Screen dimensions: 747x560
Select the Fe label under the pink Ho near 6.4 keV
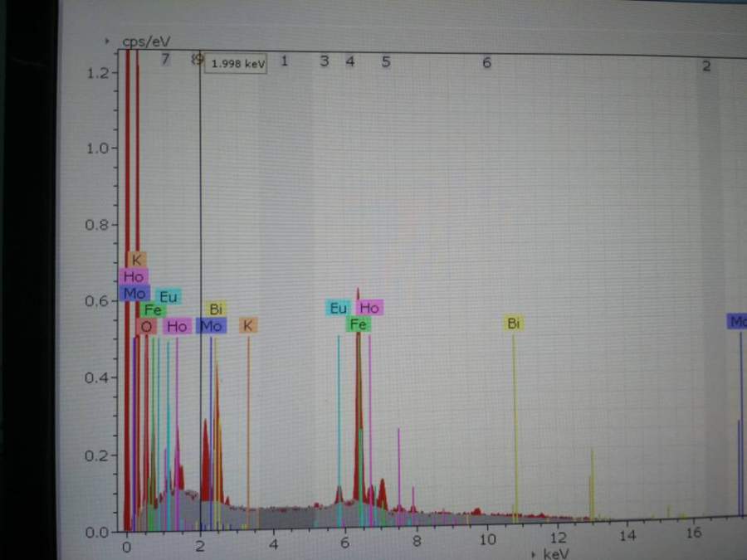point(358,324)
